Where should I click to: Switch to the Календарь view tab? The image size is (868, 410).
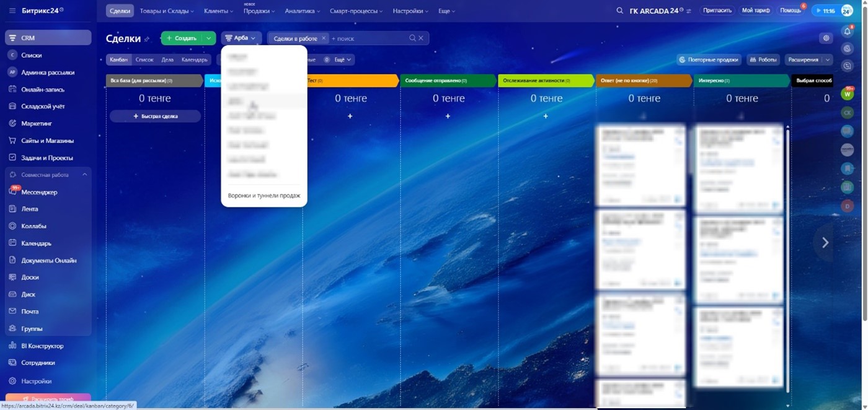[194, 59]
